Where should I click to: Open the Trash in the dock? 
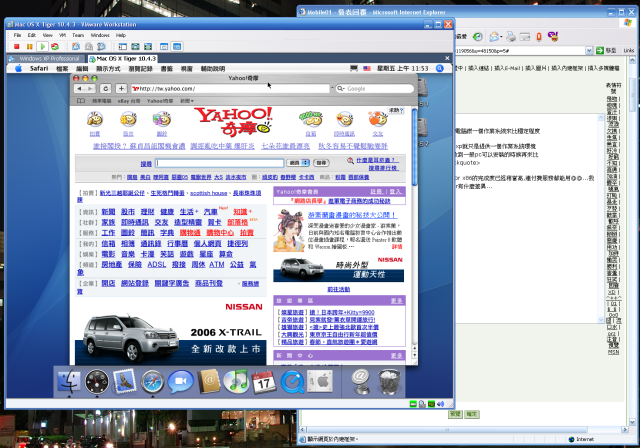pos(389,381)
